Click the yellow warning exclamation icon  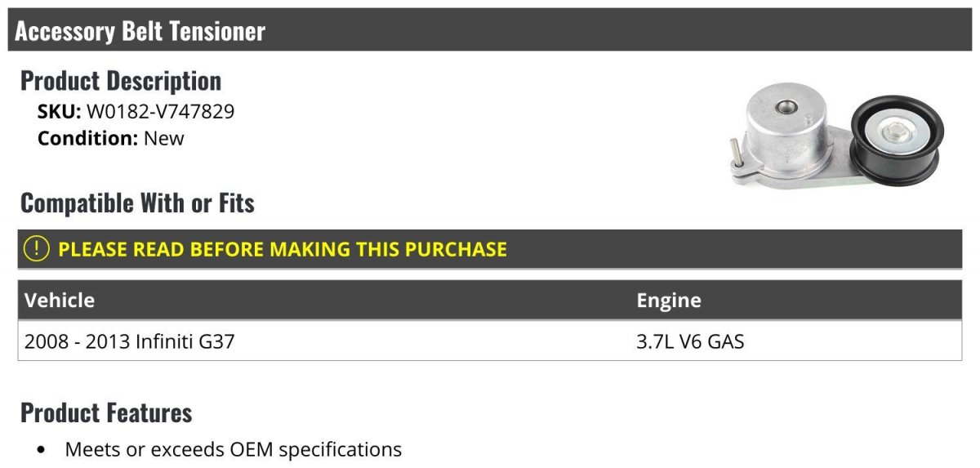point(37,248)
